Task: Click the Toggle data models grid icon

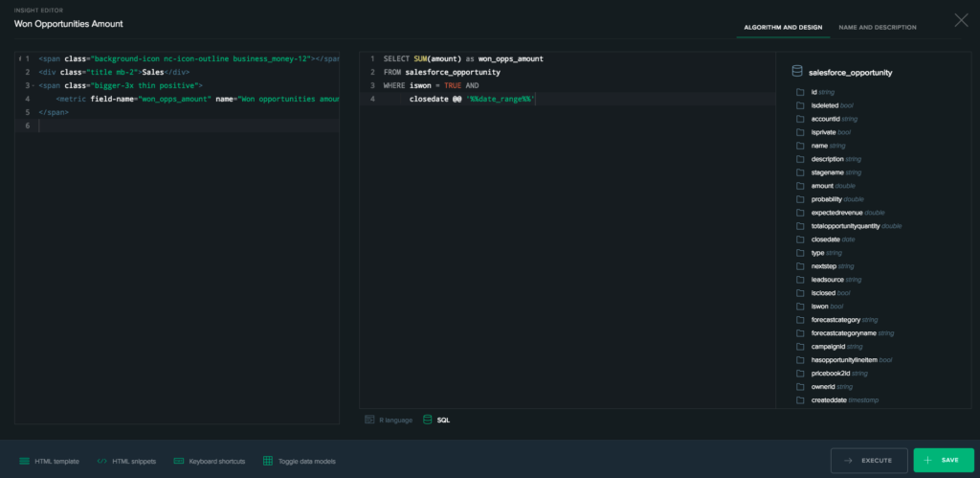Action: (268, 461)
